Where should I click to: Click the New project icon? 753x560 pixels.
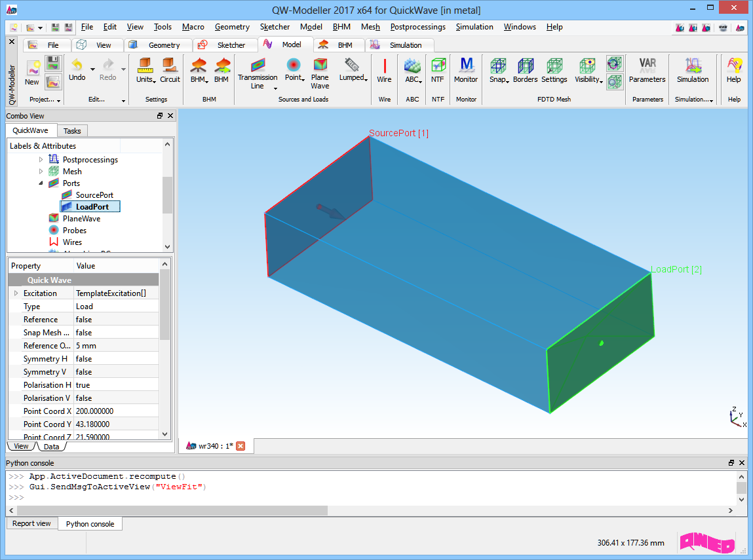point(32,72)
